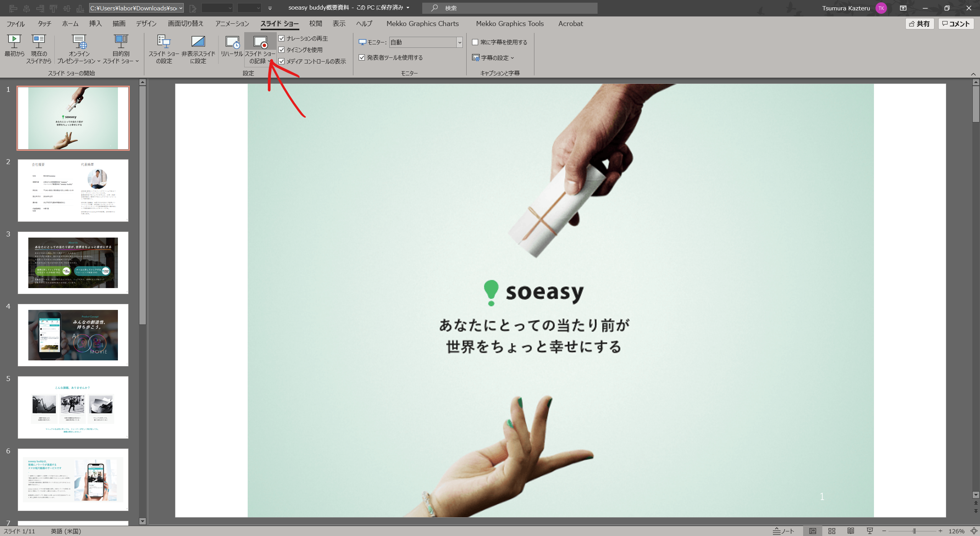The image size is (980, 536).
Task: Start slide show from beginning (最初から)
Action: pyautogui.click(x=14, y=46)
